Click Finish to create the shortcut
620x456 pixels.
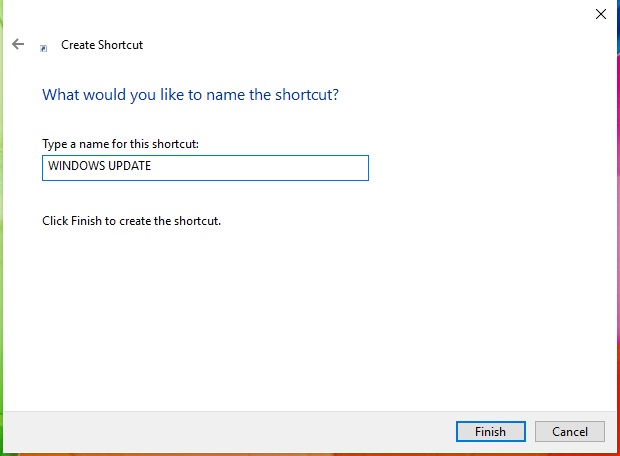click(x=491, y=431)
